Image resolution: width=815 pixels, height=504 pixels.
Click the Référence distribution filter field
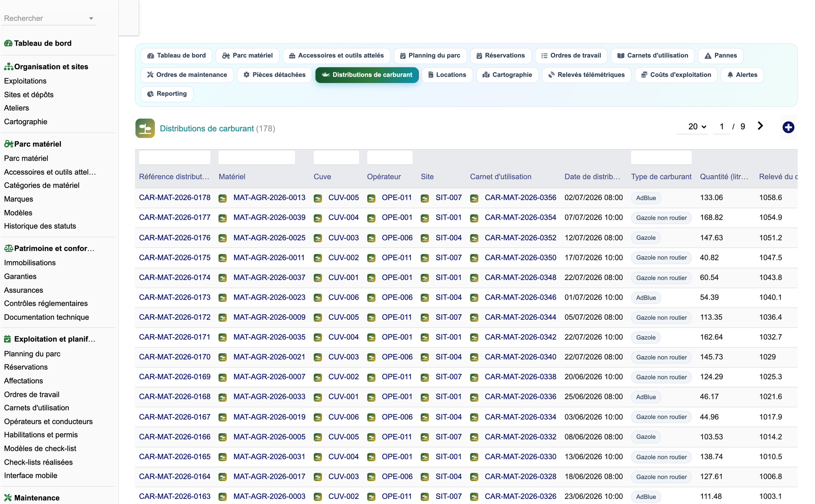(175, 158)
